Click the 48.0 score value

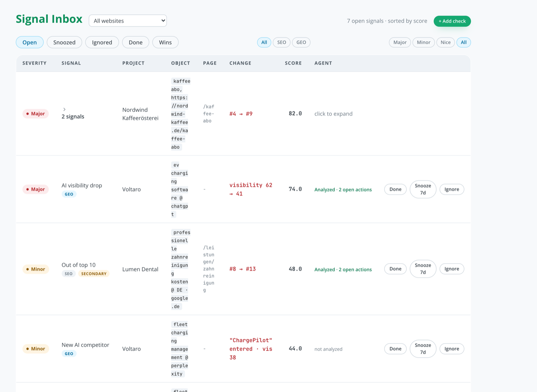click(x=295, y=269)
